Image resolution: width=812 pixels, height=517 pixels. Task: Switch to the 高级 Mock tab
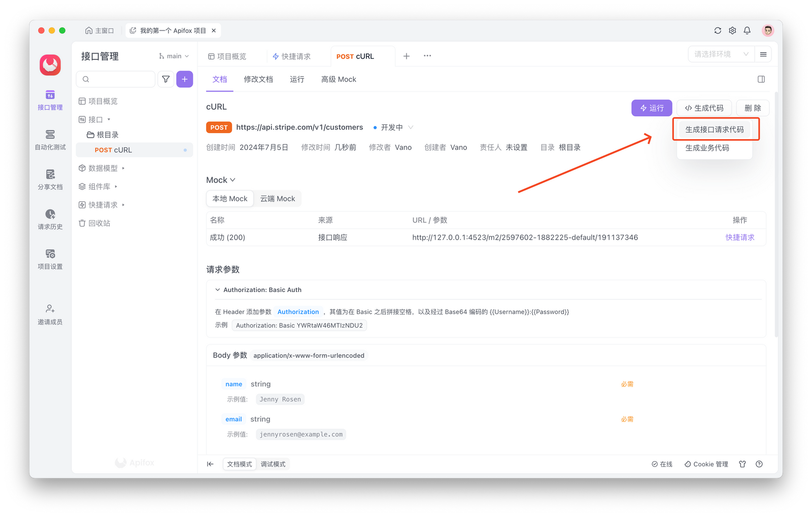[x=339, y=79]
